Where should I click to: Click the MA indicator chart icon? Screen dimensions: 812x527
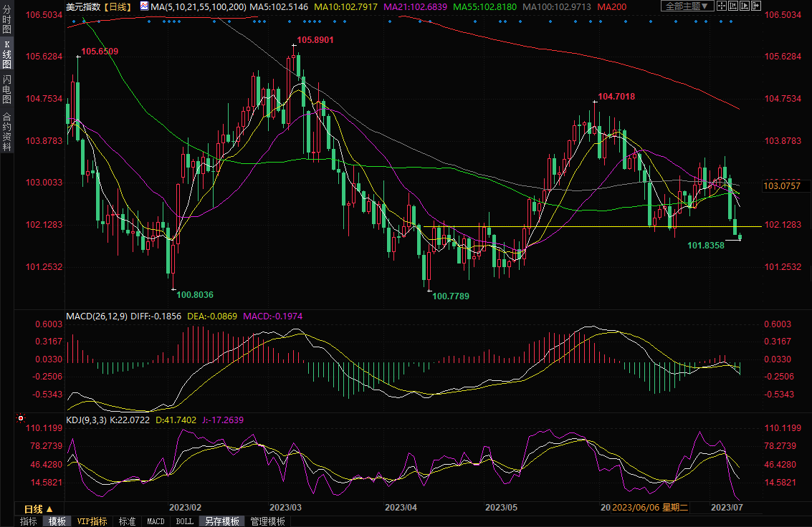pos(144,6)
